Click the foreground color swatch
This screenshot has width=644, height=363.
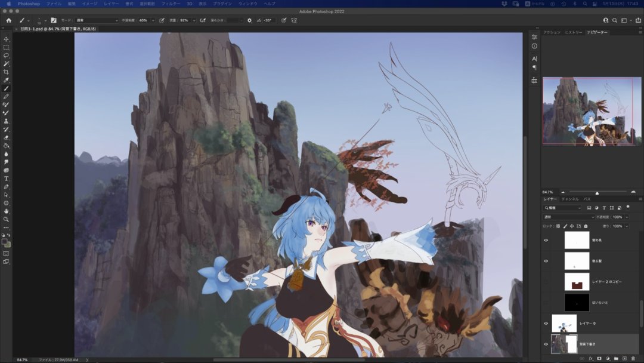pyautogui.click(x=5, y=242)
